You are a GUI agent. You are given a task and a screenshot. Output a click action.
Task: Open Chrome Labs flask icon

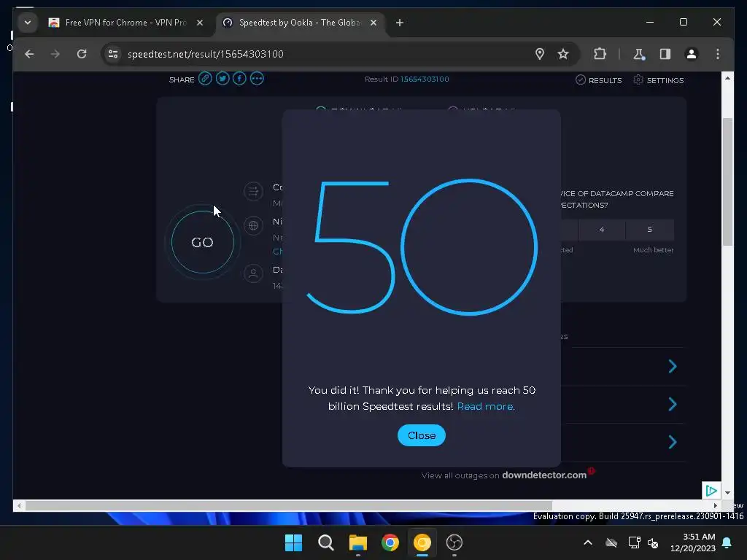click(x=639, y=54)
